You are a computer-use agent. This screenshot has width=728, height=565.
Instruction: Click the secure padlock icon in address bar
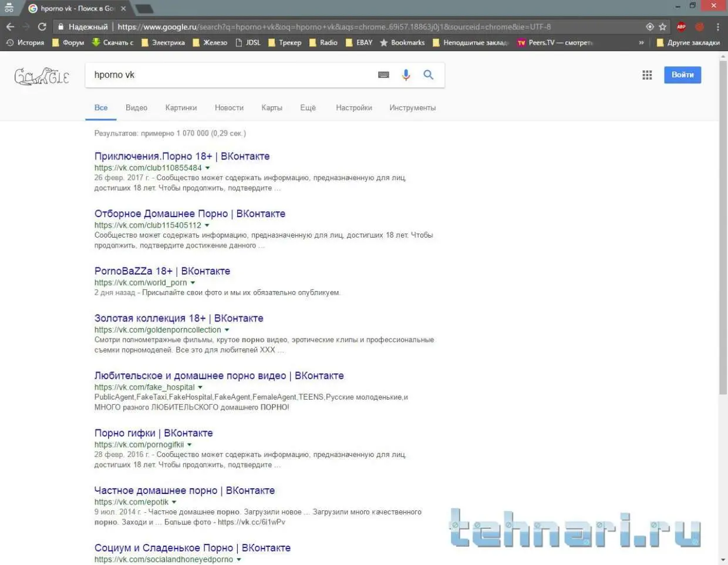pos(60,26)
